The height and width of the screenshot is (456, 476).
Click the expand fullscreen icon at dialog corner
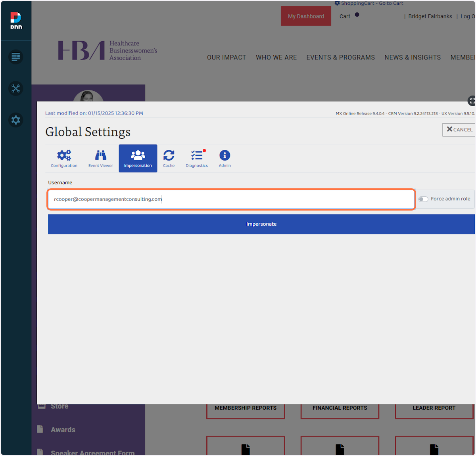pyautogui.click(x=472, y=101)
